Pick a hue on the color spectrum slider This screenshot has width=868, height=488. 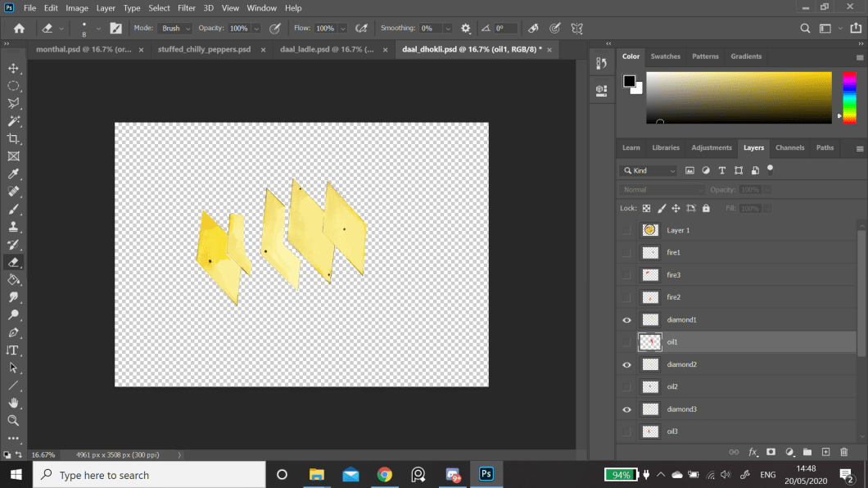coord(849,97)
